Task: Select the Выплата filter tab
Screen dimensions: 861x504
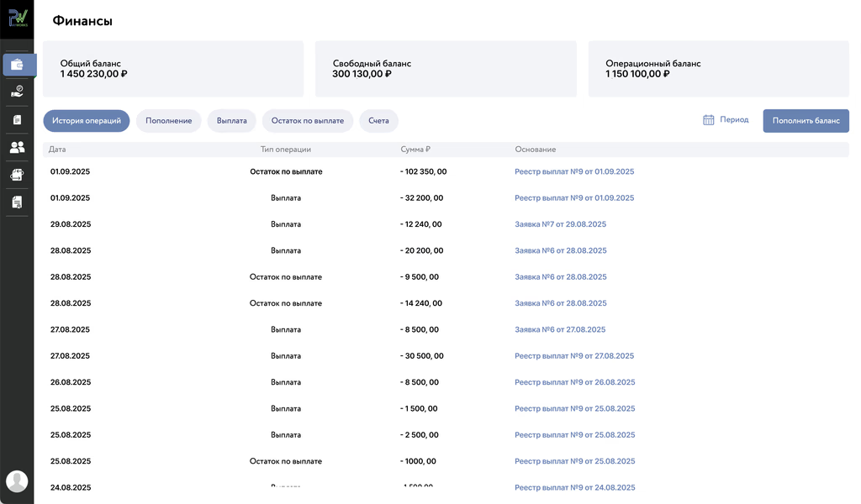Action: pyautogui.click(x=231, y=121)
